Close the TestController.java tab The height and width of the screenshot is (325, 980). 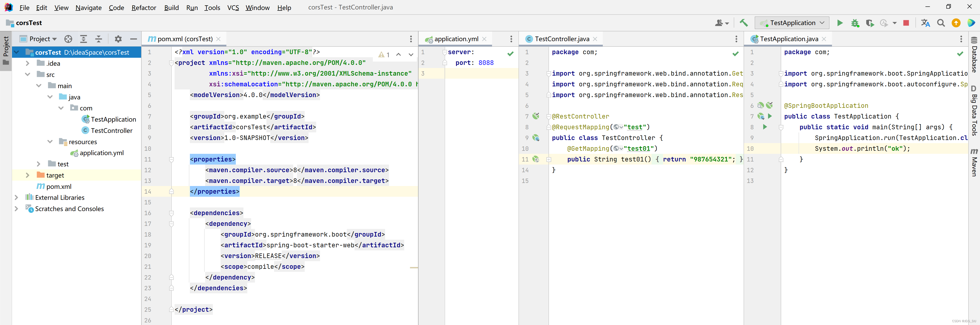click(x=595, y=39)
